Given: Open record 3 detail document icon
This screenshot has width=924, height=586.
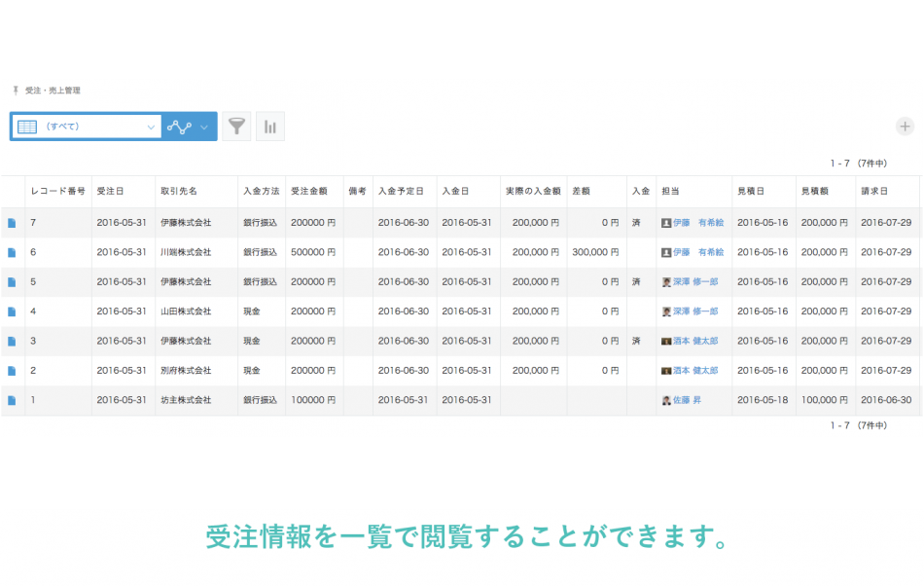Looking at the screenshot, I should (13, 342).
